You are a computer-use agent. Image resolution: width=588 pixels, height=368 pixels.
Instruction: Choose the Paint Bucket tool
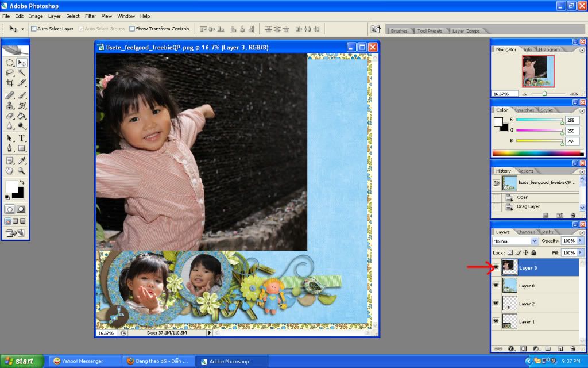(22, 116)
